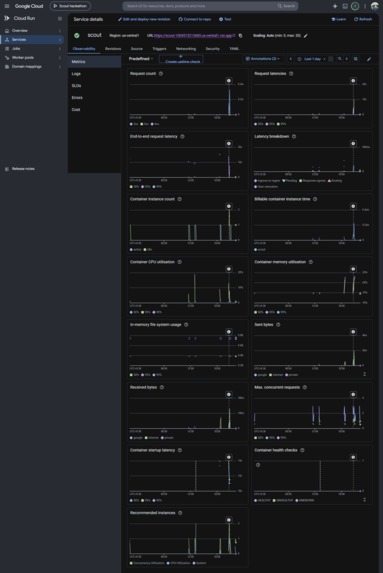
Task: Open help icon beside Container instance count
Action: pos(179,199)
